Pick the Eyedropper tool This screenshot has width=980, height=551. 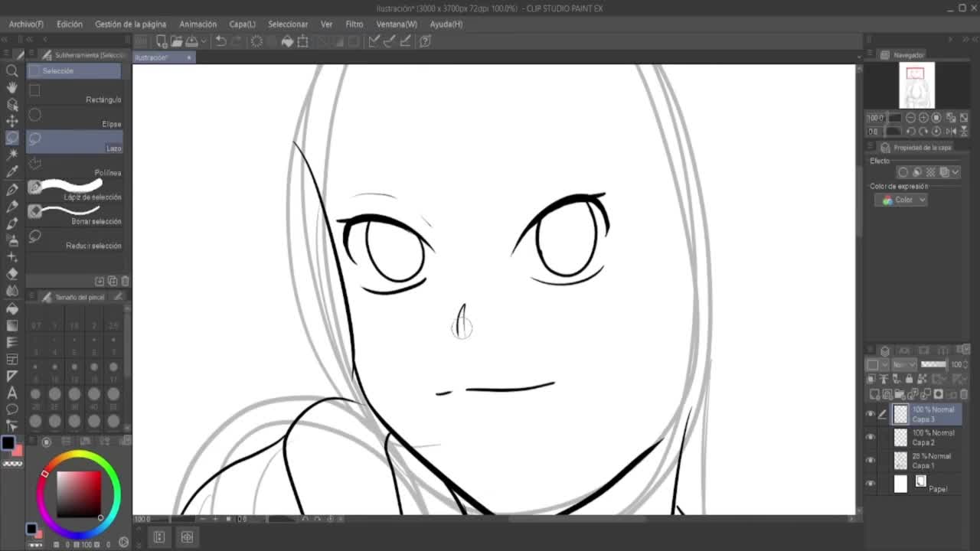pos(12,171)
